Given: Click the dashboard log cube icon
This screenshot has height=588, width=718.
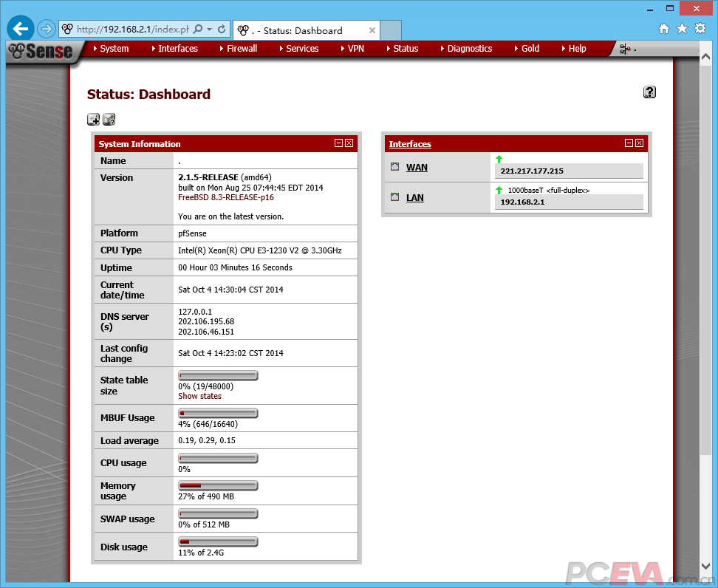Looking at the screenshot, I should point(109,120).
